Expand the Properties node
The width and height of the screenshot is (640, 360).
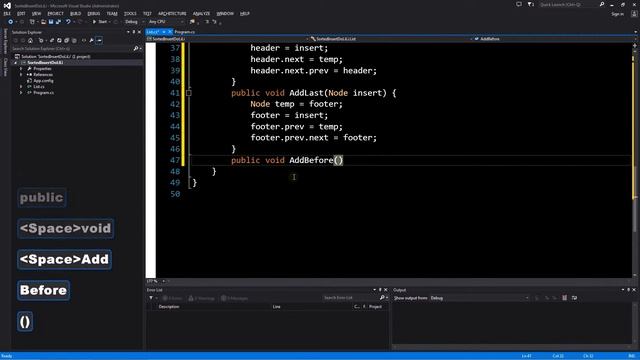(x=21, y=69)
